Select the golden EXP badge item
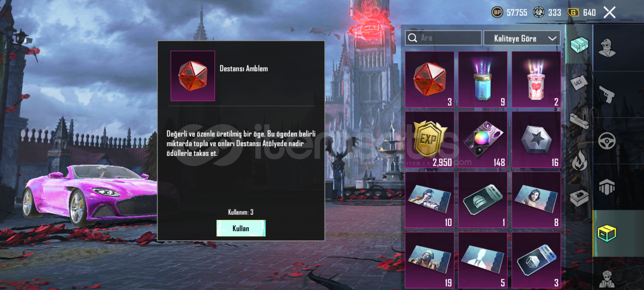Image resolution: width=644 pixels, height=290 pixels. pyautogui.click(x=430, y=140)
